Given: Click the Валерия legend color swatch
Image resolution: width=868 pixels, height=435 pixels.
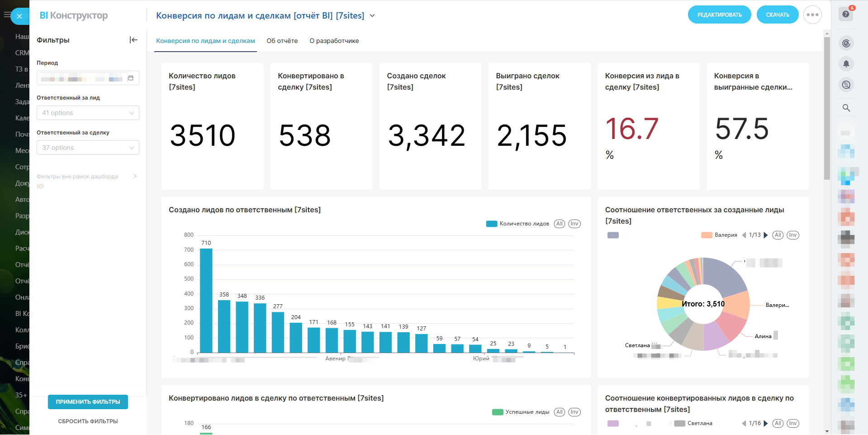Looking at the screenshot, I should [707, 235].
